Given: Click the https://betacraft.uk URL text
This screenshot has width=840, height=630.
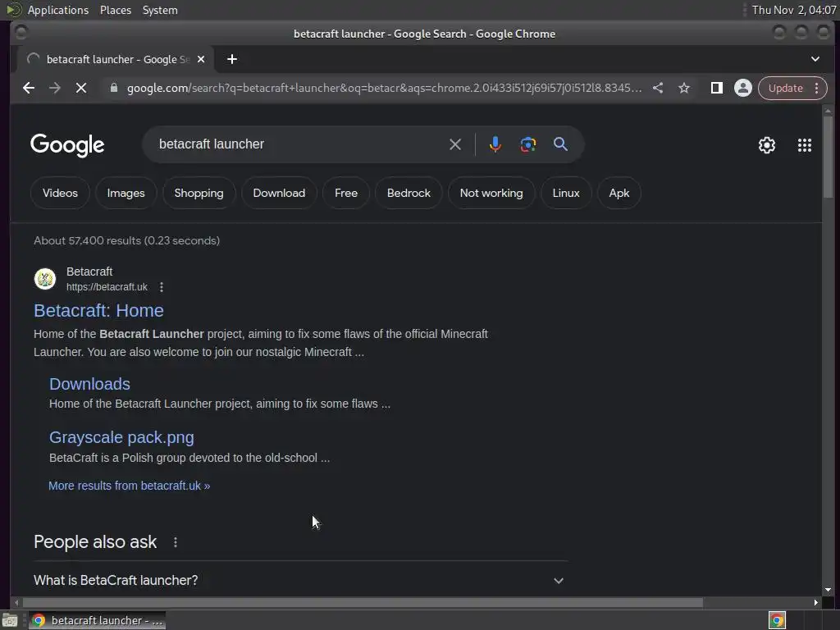Looking at the screenshot, I should (x=107, y=287).
